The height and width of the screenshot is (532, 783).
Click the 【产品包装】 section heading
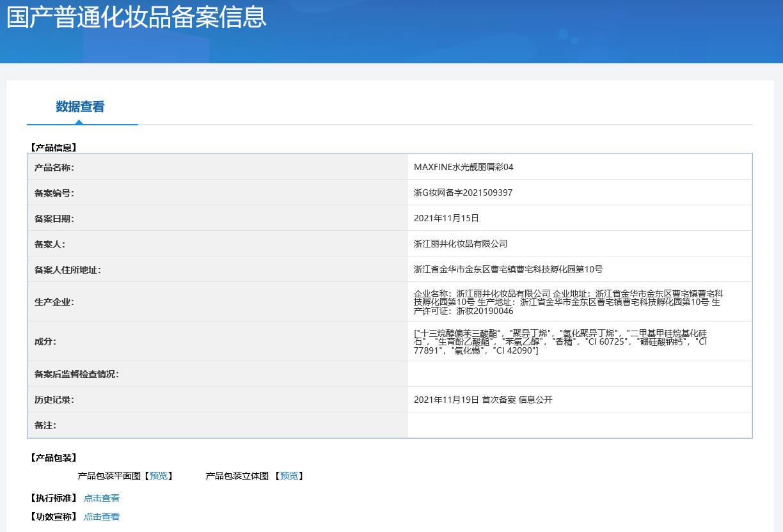click(52, 458)
